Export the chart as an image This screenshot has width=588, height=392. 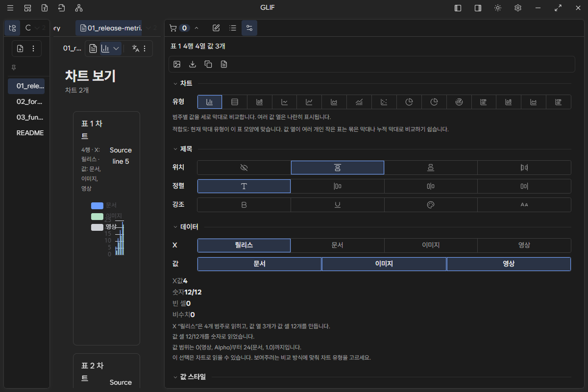(x=177, y=64)
